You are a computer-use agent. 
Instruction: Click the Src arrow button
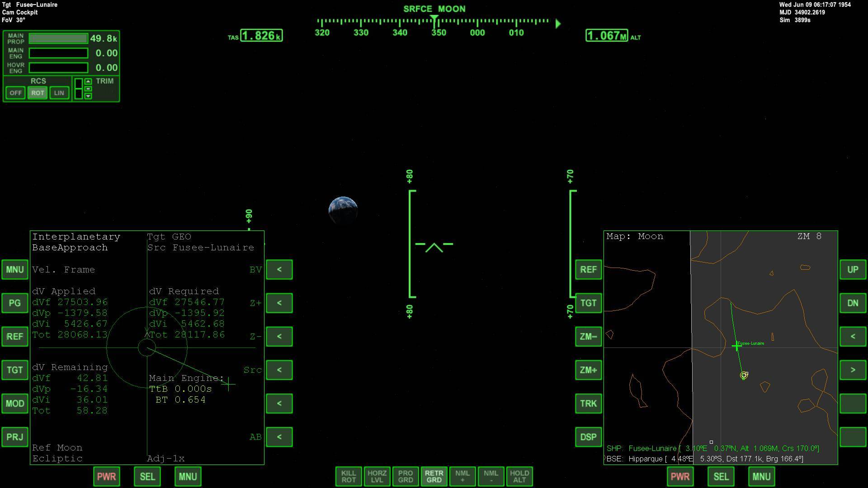[279, 370]
